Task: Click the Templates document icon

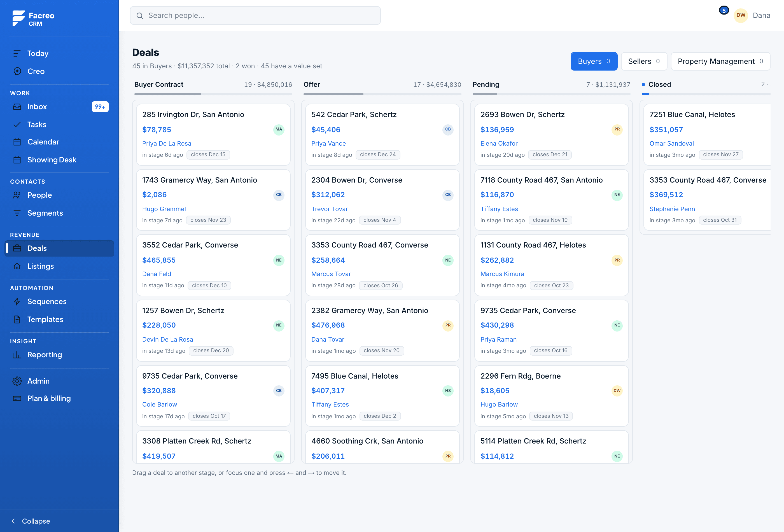Action: 17,319
